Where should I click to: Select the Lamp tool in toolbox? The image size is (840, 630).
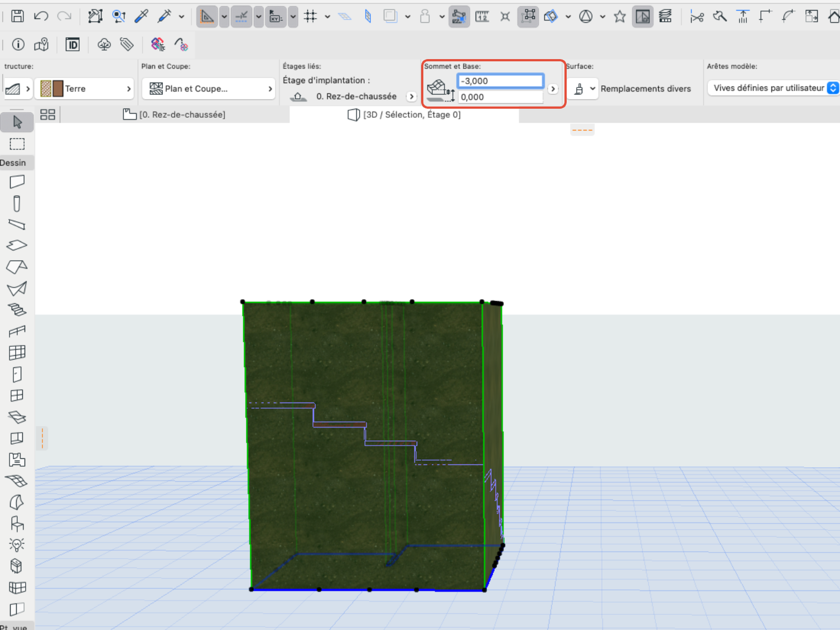click(x=17, y=545)
